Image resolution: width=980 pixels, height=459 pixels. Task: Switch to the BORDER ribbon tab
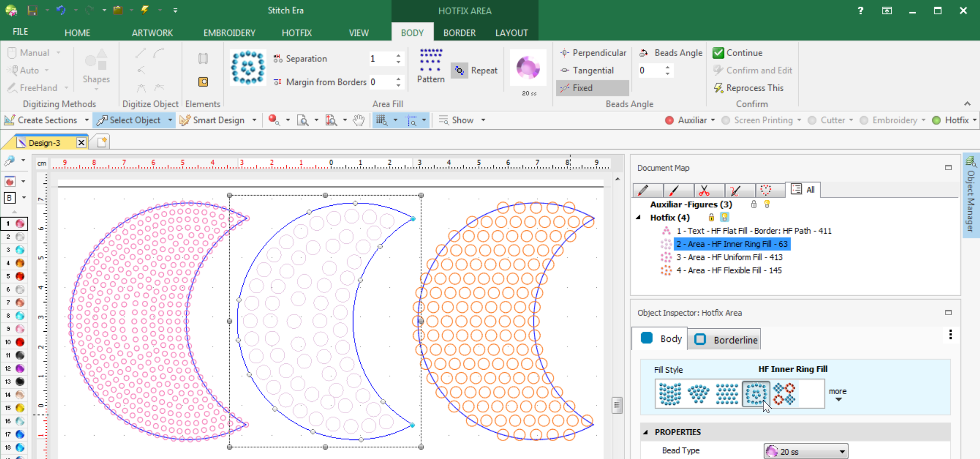pyautogui.click(x=459, y=33)
